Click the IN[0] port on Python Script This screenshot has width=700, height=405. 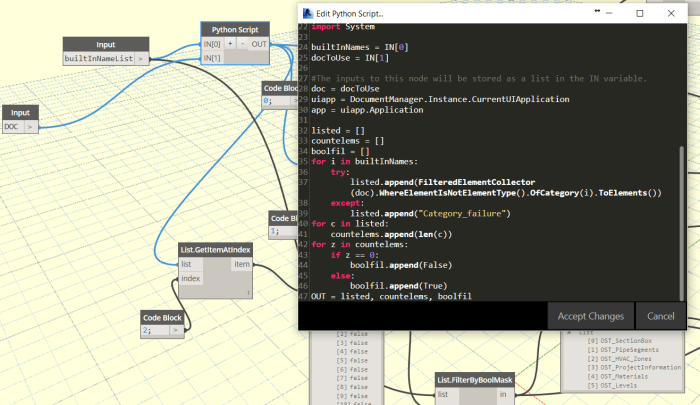point(212,44)
